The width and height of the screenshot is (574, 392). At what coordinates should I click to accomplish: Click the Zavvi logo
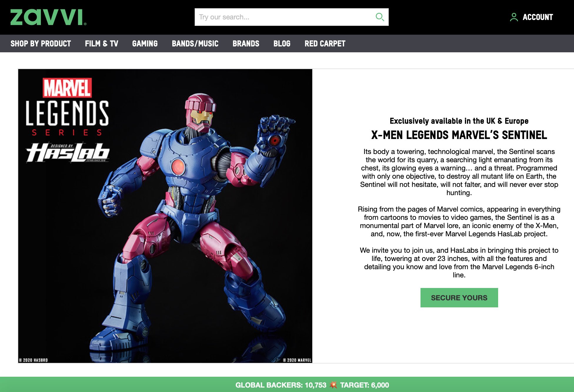(49, 17)
